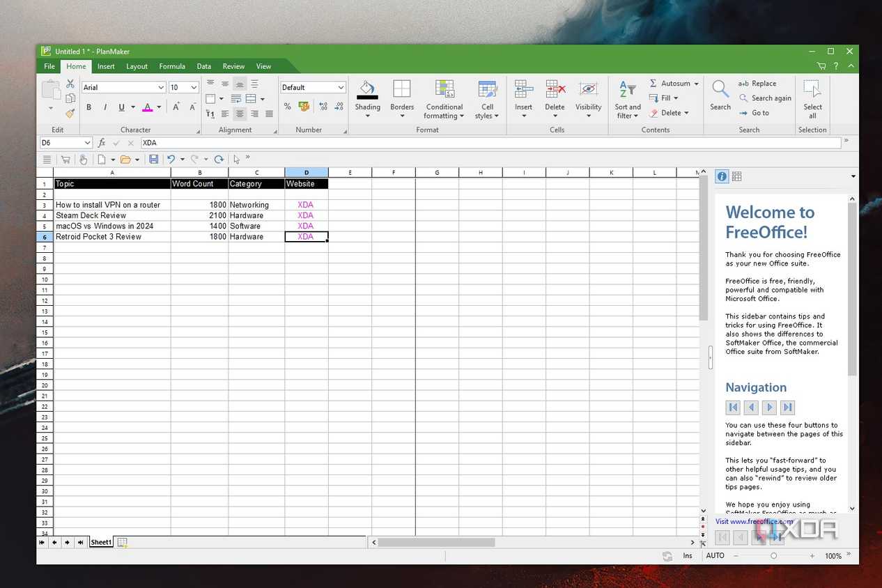
Task: Add a sheet with the new-sheet icon
Action: point(122,542)
